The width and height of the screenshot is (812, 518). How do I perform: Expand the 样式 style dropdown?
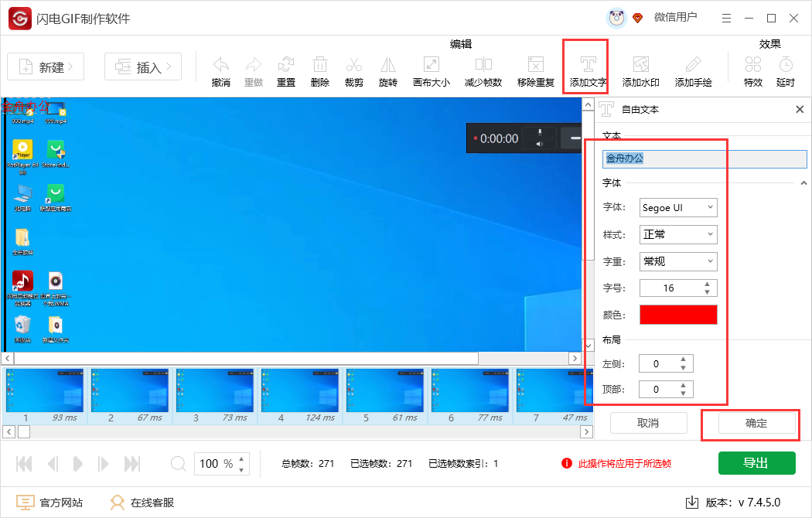point(678,234)
